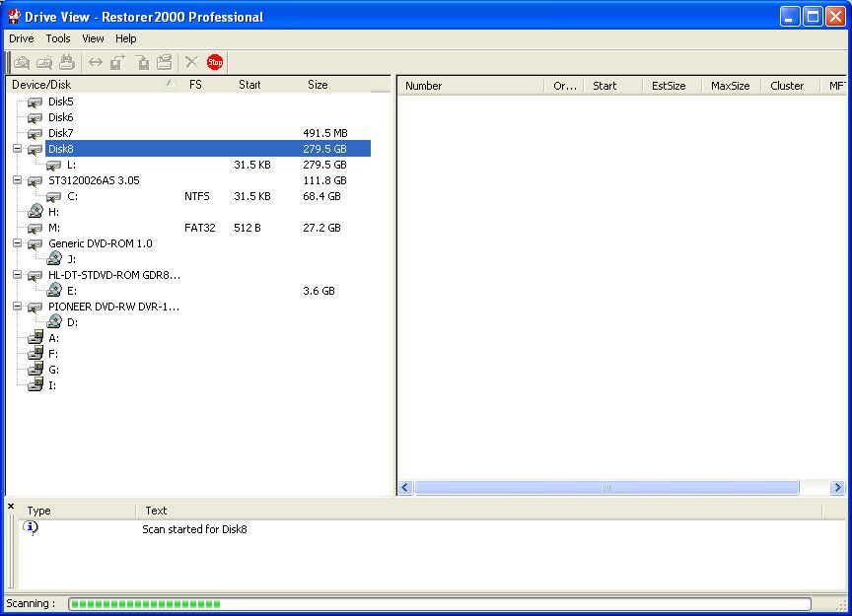Click the create image toolbar icon
The width and height of the screenshot is (852, 616).
[x=118, y=62]
